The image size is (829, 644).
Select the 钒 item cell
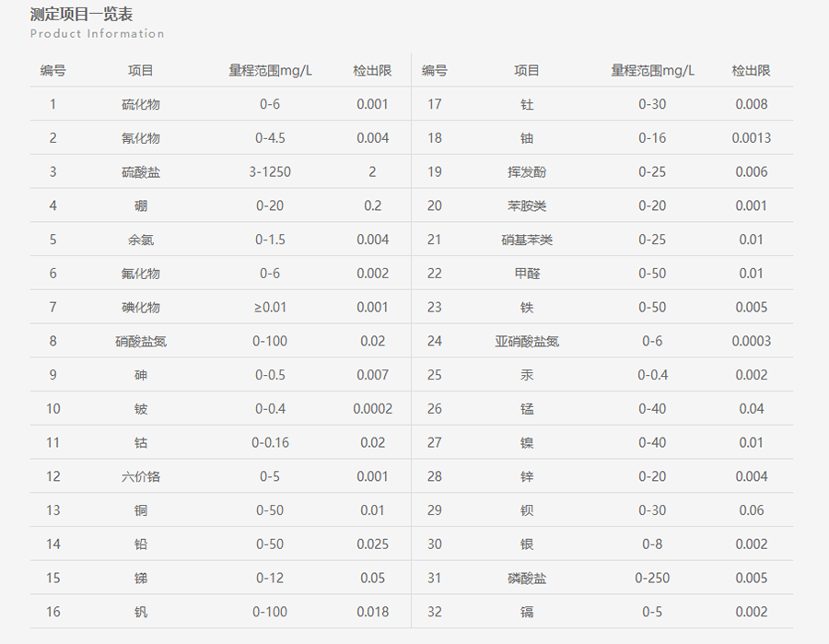click(x=141, y=612)
